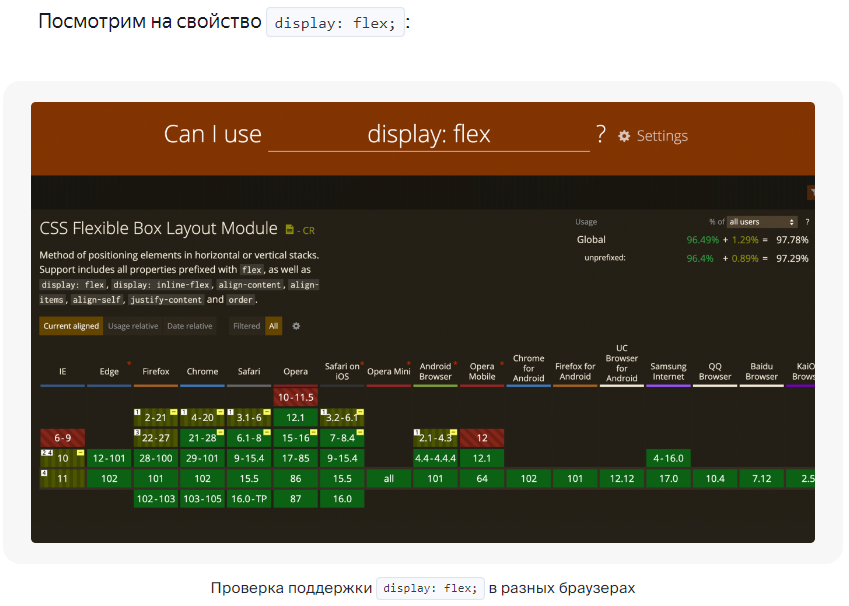Select Chrome 29-101 cell
The height and width of the screenshot is (606, 849).
click(203, 458)
